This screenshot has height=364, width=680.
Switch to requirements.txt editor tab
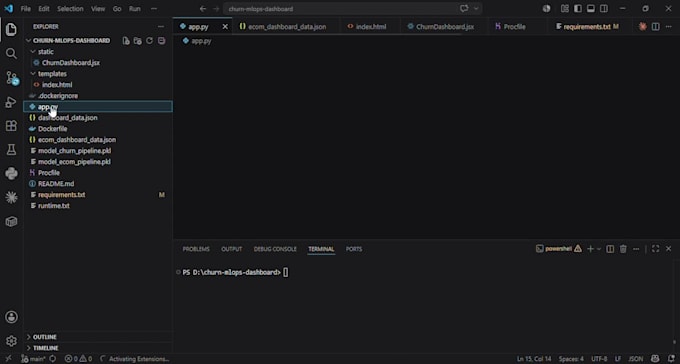coord(587,26)
